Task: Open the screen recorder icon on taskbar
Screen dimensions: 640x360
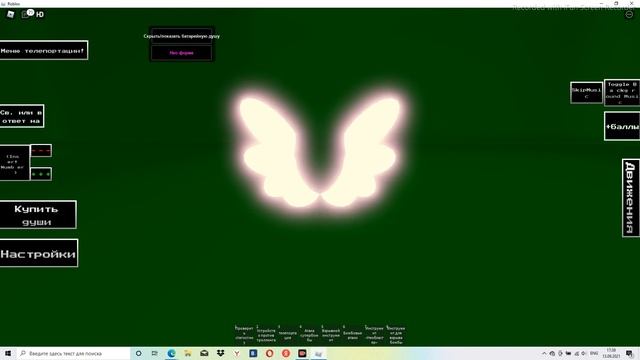Action: pos(302,353)
